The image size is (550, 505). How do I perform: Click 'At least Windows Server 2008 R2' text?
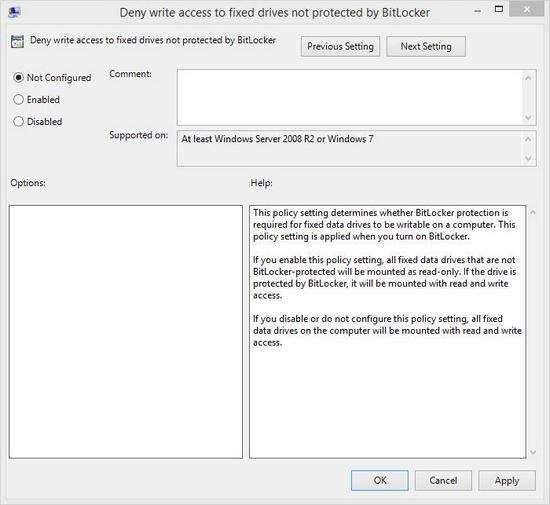277,139
